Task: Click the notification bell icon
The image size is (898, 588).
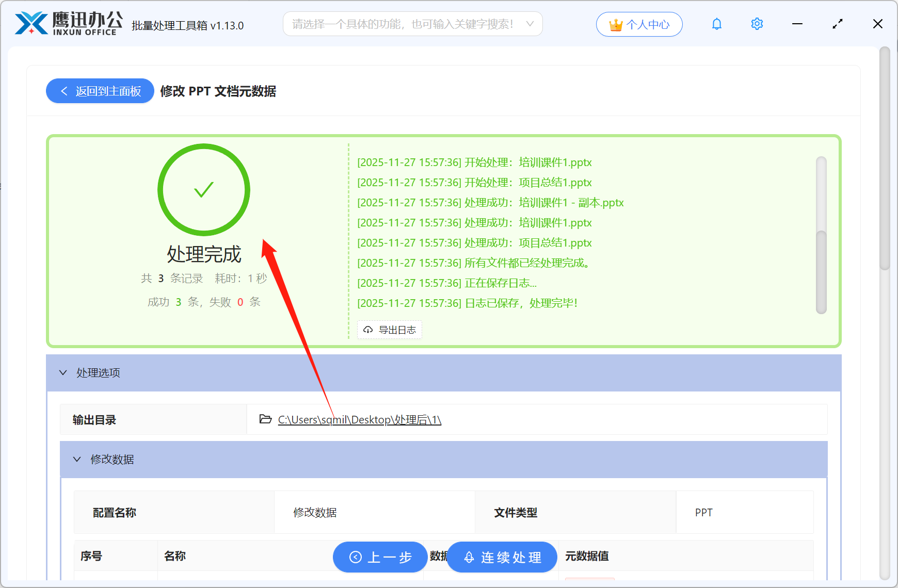Action: 716,24
